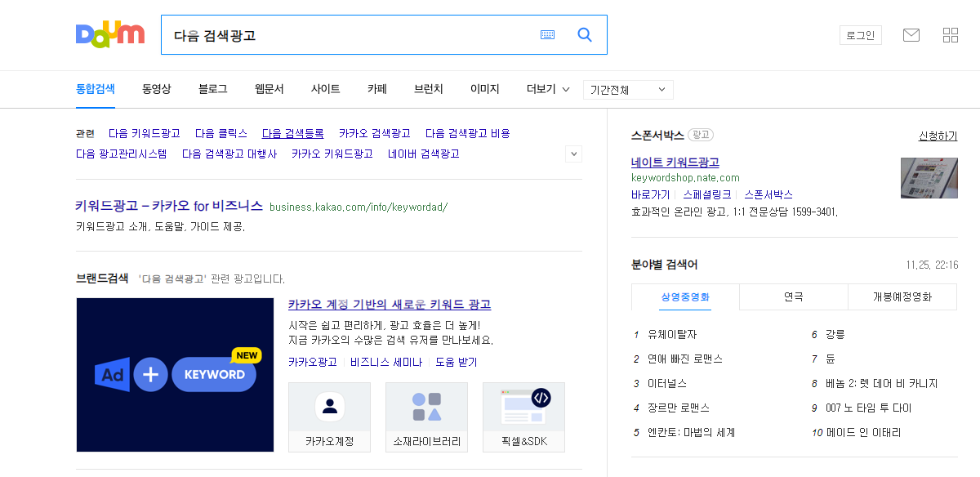Expand the 더보기 menu
The width and height of the screenshot is (980, 477).
548,89
